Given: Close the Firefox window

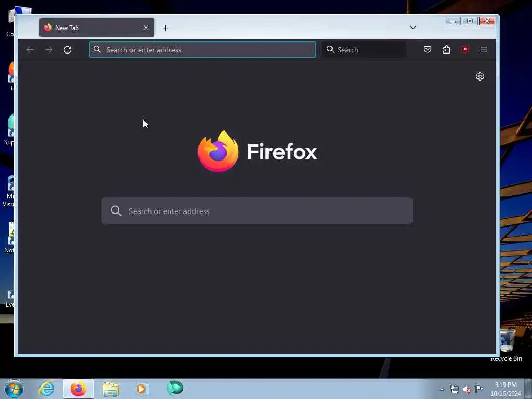Looking at the screenshot, I should tap(487, 21).
